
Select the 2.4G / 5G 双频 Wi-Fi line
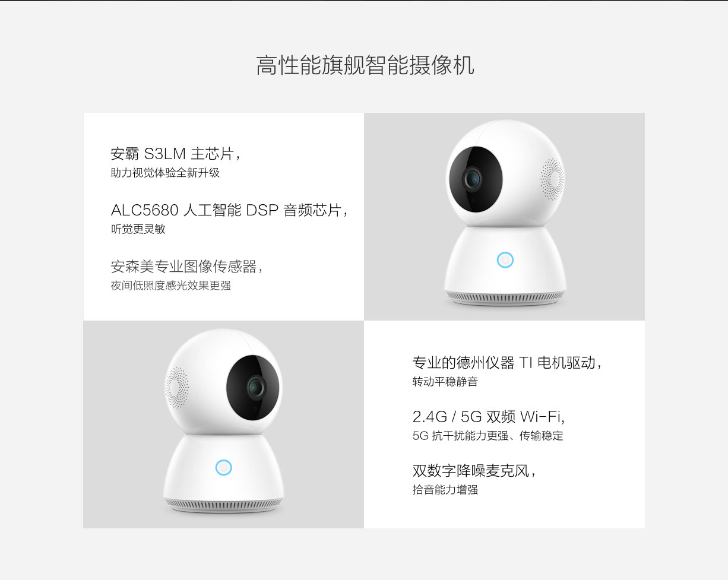tap(488, 416)
